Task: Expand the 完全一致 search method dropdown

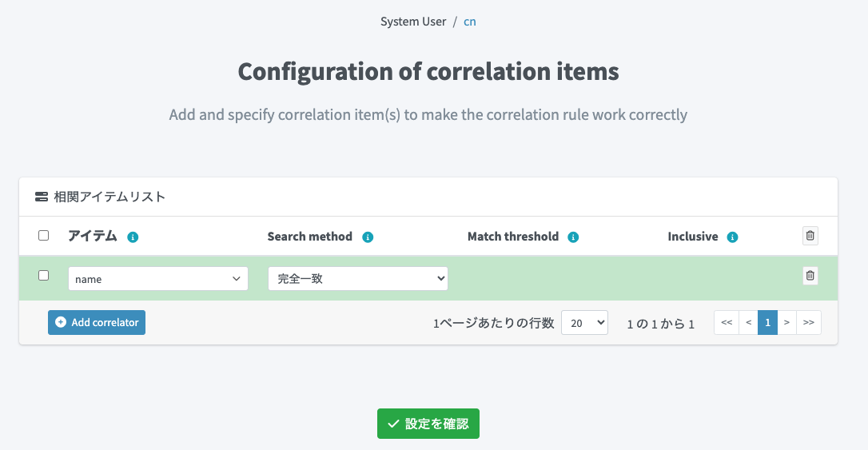Action: pos(358,279)
